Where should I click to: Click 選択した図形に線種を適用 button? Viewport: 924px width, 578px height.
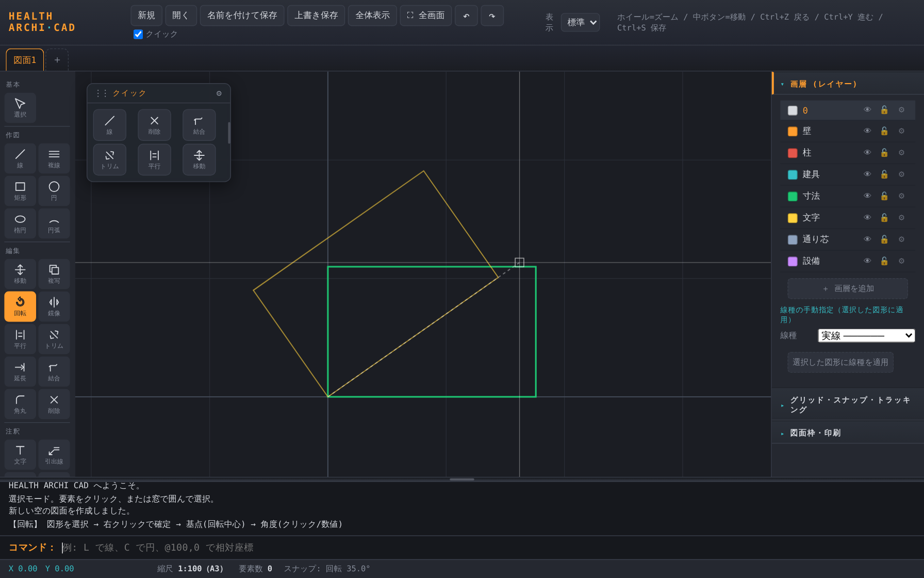point(840,362)
